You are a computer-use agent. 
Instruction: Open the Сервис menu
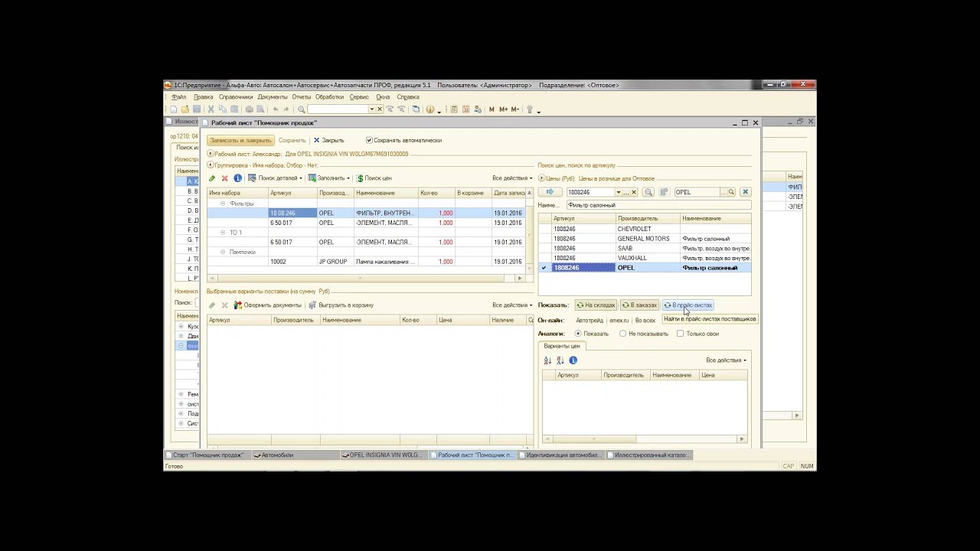[359, 97]
